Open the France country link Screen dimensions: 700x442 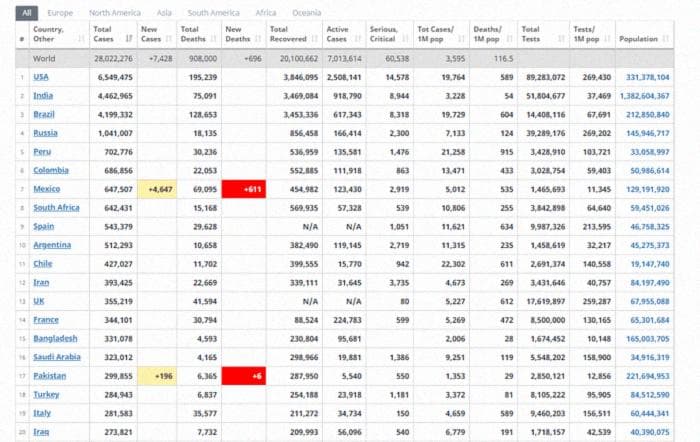[x=46, y=320]
